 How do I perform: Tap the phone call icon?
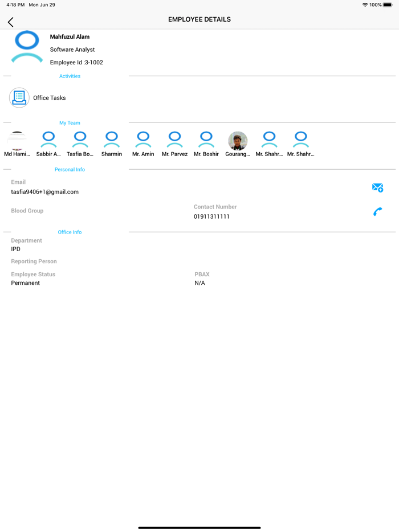click(377, 212)
